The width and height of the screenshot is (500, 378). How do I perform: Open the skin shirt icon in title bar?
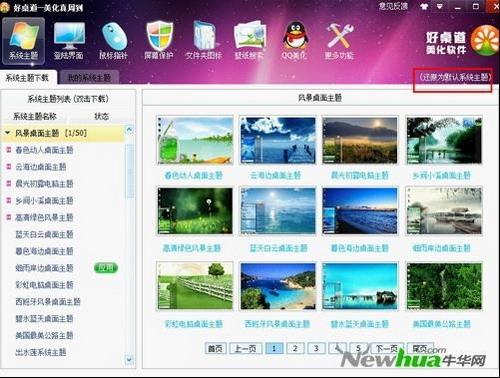pos(424,6)
